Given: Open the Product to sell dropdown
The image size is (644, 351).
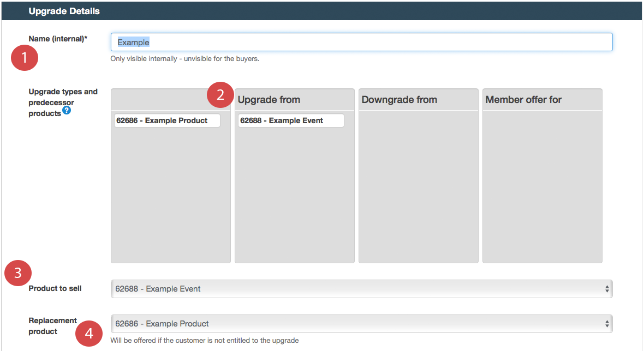Looking at the screenshot, I should tap(361, 289).
